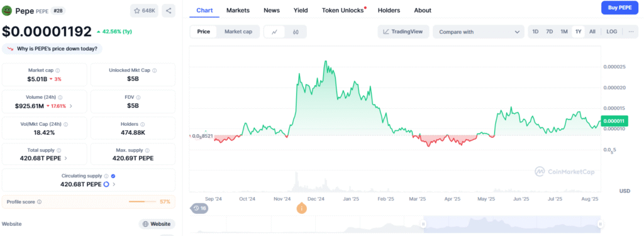Click the history events badge showing 16
Image resolution: width=644 pixels, height=236 pixels.
199,208
